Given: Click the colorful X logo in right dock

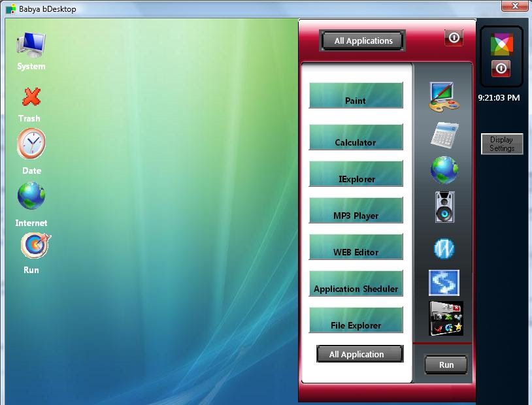Looking at the screenshot, I should (501, 44).
